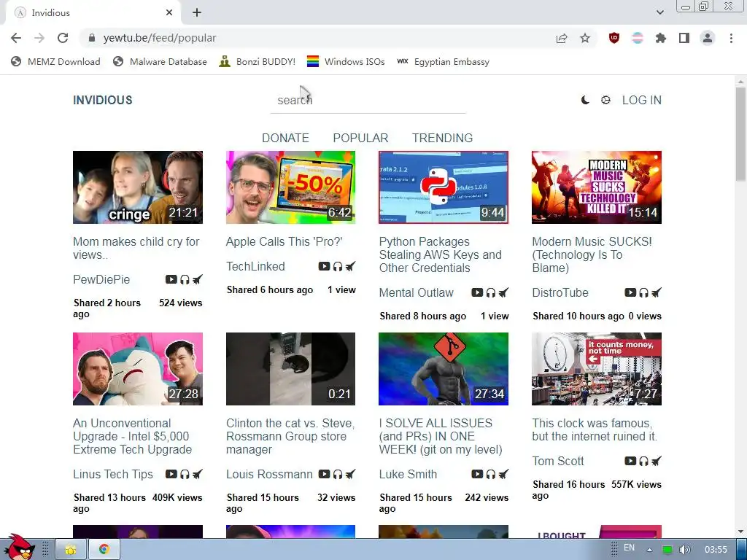The width and height of the screenshot is (747, 560).
Task: Open Invidious preferences gear icon
Action: click(605, 100)
